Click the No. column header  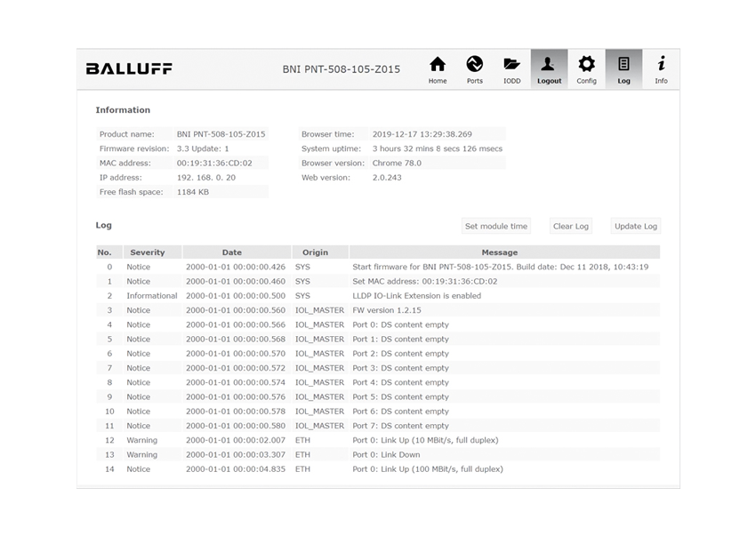tap(109, 252)
